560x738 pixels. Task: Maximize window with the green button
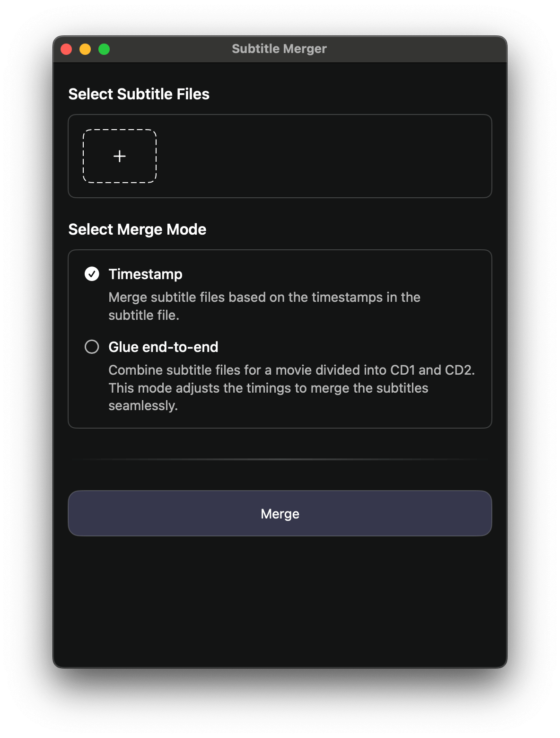pyautogui.click(x=104, y=49)
